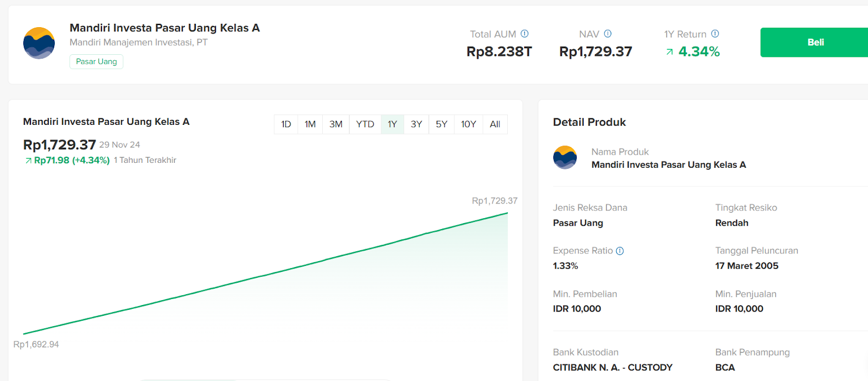Select the All chart range
The image size is (868, 381).
(495, 124)
